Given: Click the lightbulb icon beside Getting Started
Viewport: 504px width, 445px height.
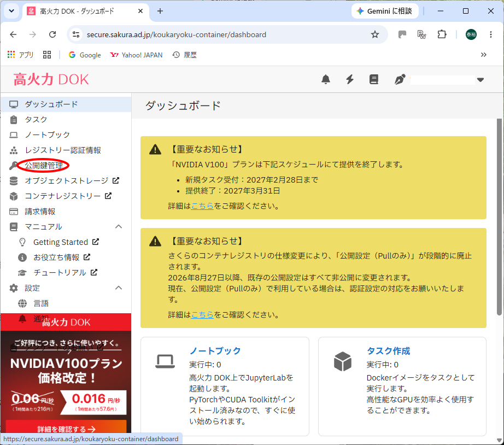Looking at the screenshot, I should (x=22, y=242).
